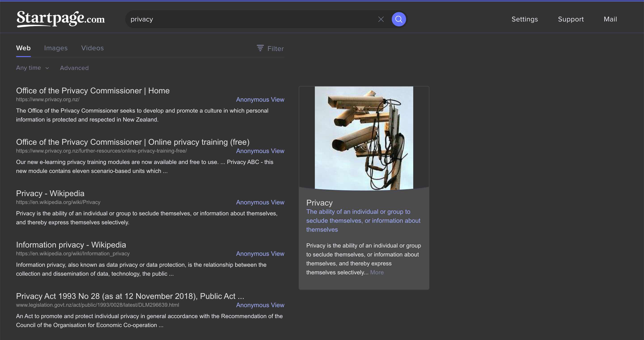644x340 pixels.
Task: Switch to the Videos tab
Action: click(x=92, y=48)
